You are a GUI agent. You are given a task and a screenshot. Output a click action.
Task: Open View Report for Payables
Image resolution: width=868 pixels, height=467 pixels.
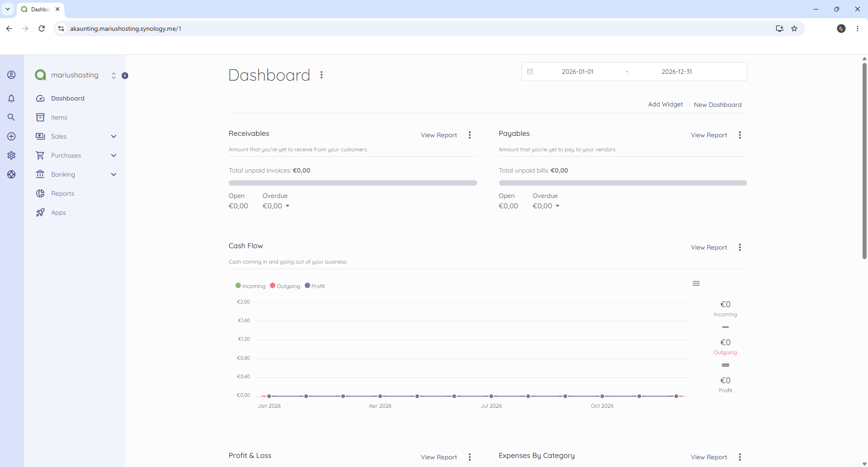[x=709, y=135]
